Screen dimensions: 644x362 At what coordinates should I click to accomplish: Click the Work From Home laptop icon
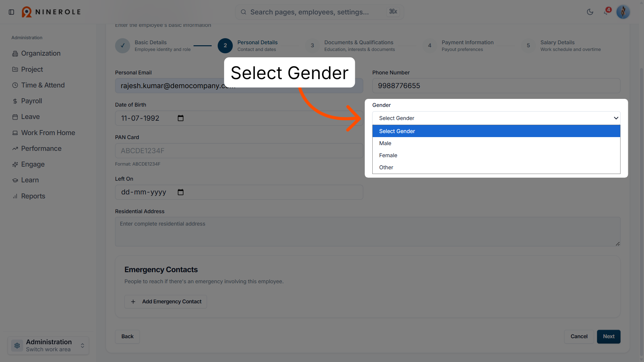(x=15, y=133)
